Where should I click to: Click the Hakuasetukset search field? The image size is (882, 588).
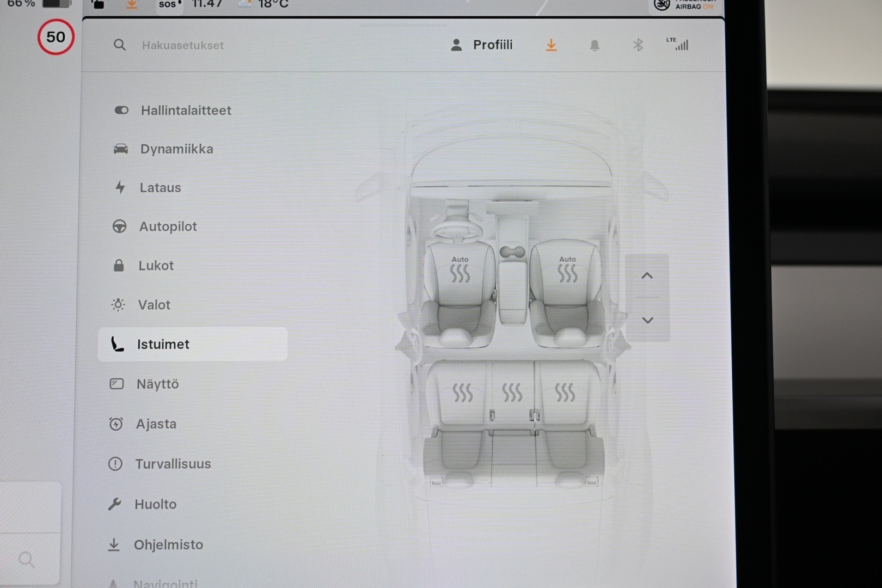pos(182,45)
